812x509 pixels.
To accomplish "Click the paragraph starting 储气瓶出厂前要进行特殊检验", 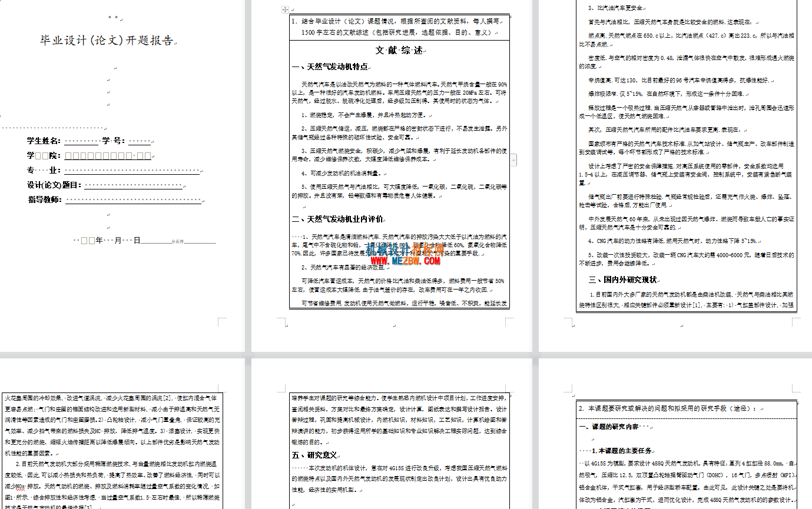I will [x=686, y=201].
